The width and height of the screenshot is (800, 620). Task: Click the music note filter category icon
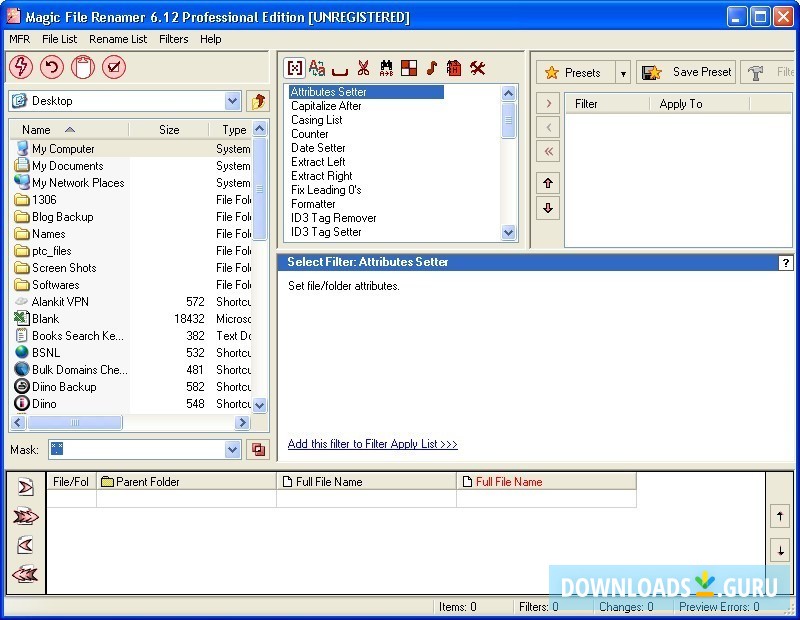[432, 68]
